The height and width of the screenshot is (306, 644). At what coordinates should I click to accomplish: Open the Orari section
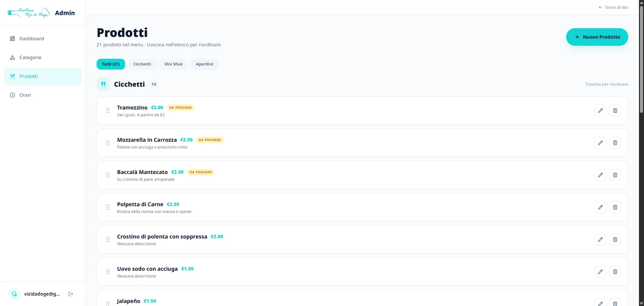point(43,95)
